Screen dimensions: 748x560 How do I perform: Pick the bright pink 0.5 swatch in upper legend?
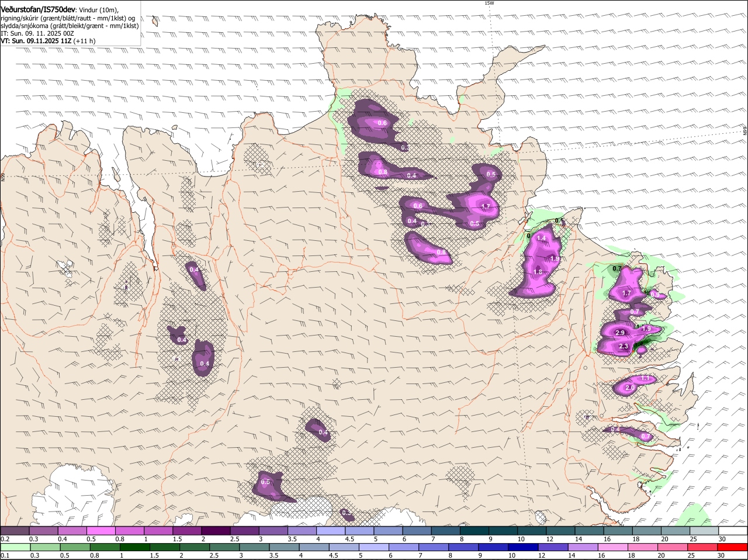[x=101, y=531]
